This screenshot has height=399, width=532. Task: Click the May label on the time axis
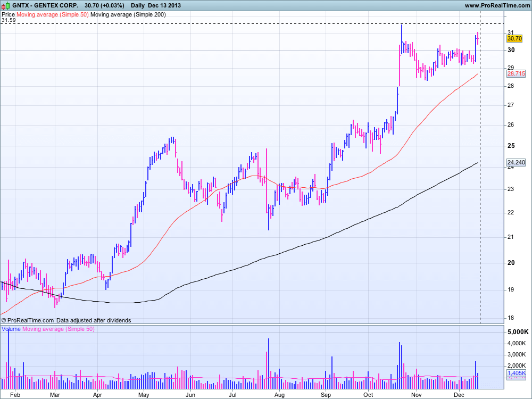(x=144, y=395)
